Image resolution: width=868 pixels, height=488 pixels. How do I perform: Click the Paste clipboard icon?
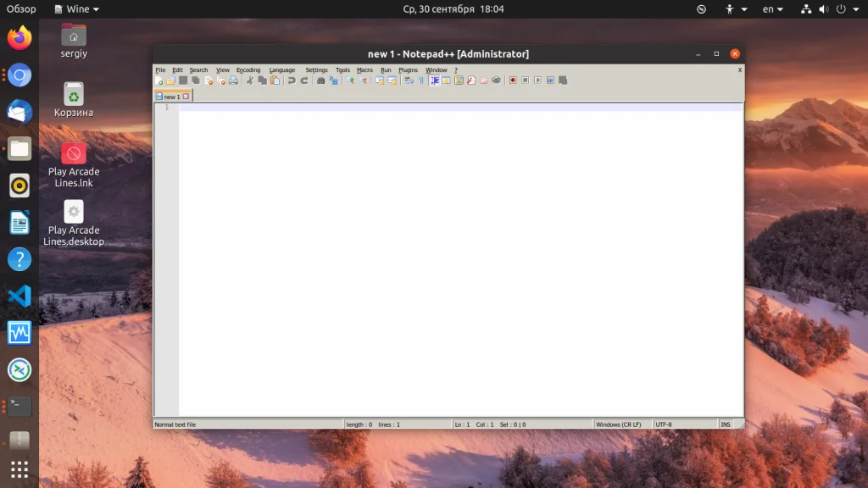[275, 80]
